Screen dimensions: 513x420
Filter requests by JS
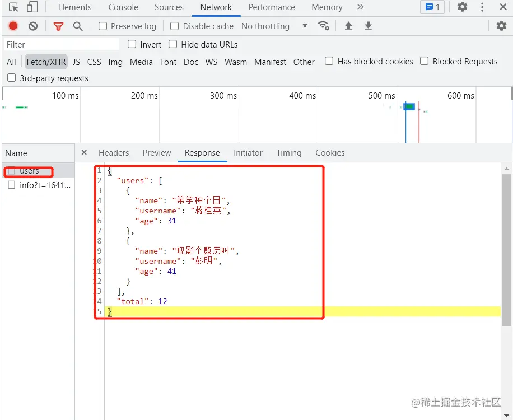coord(76,62)
